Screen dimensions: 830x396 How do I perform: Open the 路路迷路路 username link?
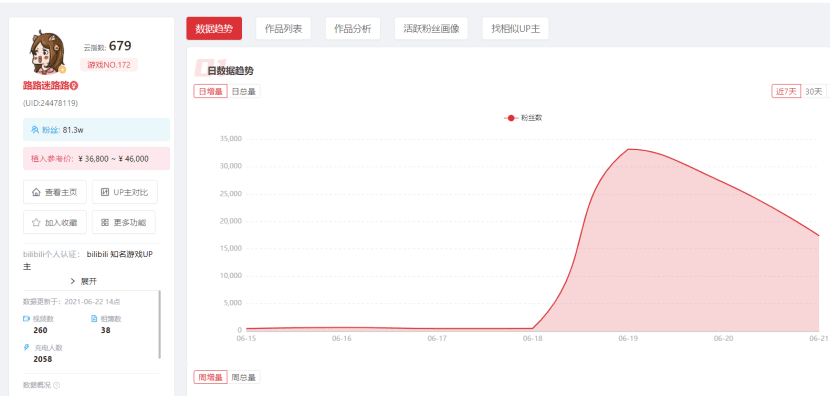coord(47,85)
